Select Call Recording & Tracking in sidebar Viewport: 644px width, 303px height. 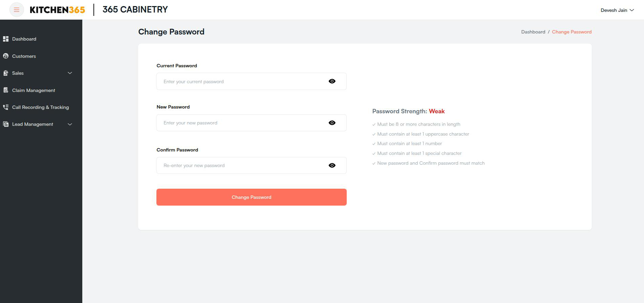(x=40, y=107)
